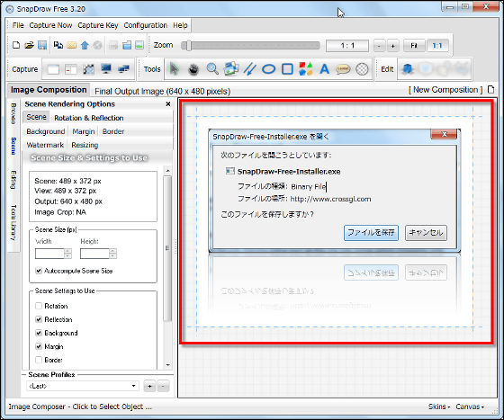Select the Ellipse tool
The height and width of the screenshot is (420, 504).
(x=269, y=69)
